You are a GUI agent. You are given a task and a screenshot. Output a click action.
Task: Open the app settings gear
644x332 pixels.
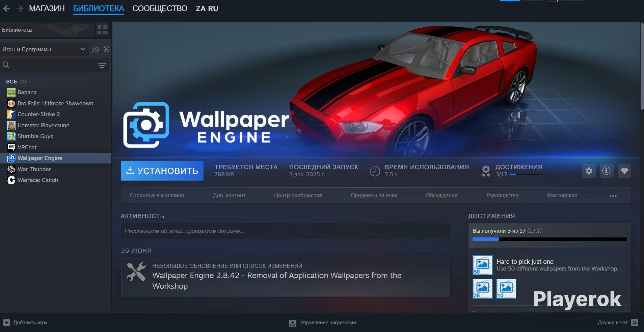589,171
